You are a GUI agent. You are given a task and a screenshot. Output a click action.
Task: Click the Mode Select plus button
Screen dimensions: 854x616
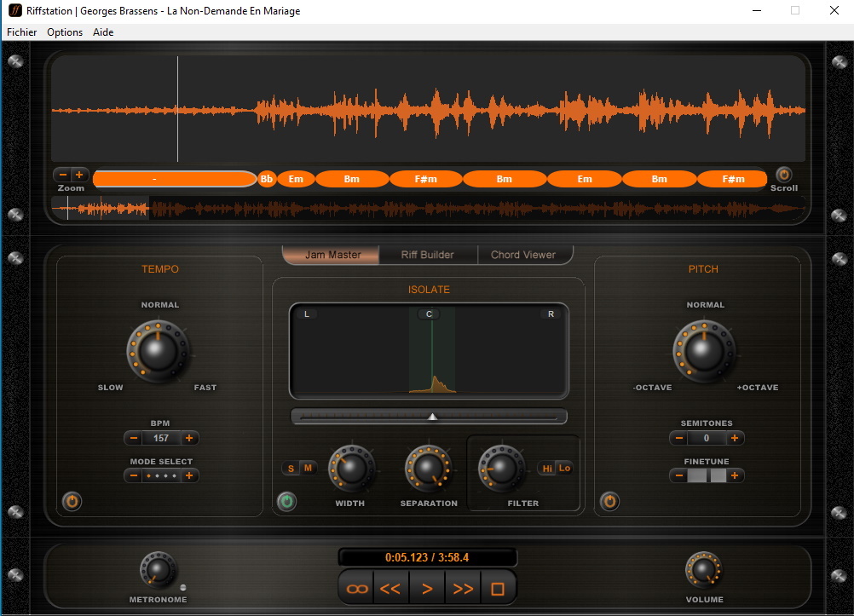coord(189,475)
